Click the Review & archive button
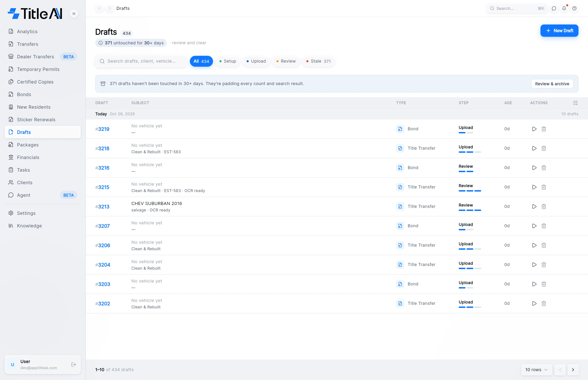588x380 pixels. pyautogui.click(x=552, y=84)
